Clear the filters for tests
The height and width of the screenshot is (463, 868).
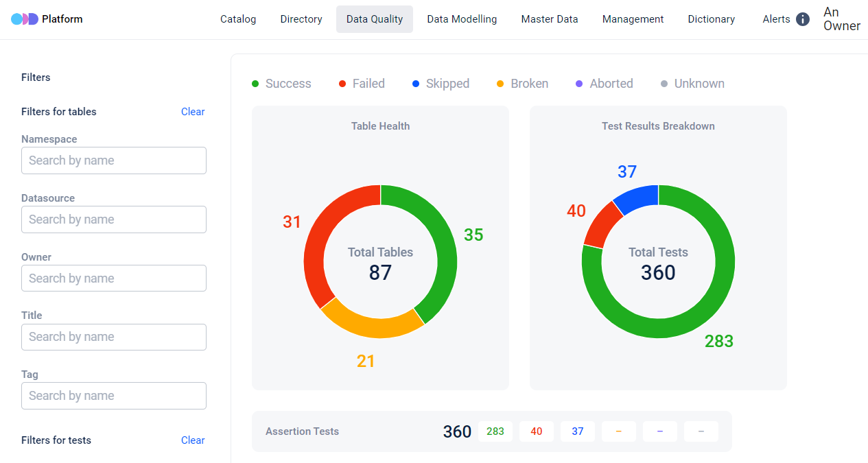193,440
